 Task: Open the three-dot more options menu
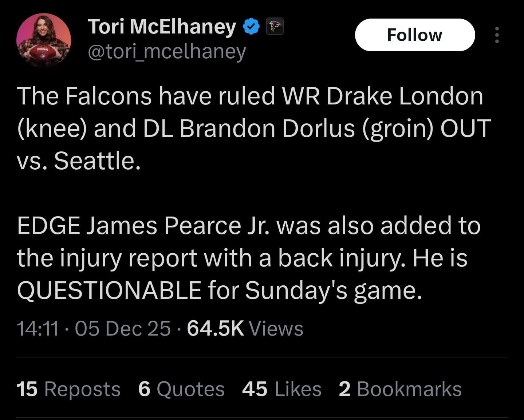coord(497,35)
